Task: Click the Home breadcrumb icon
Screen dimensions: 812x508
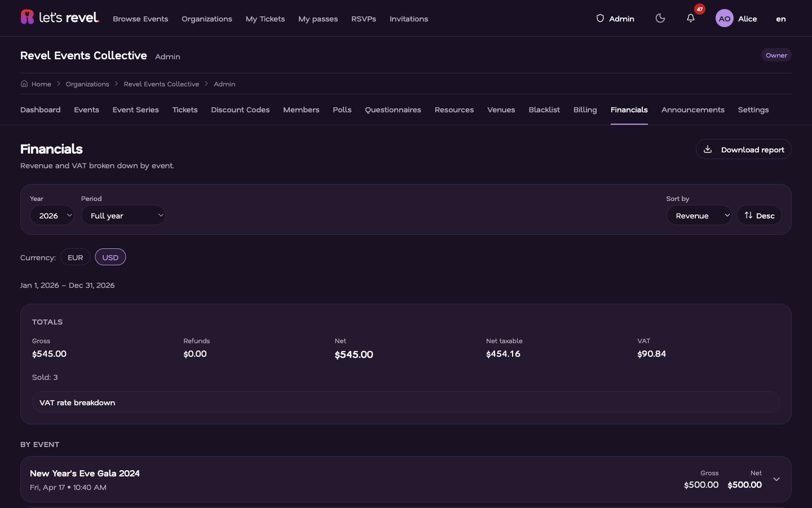Action: pos(24,84)
